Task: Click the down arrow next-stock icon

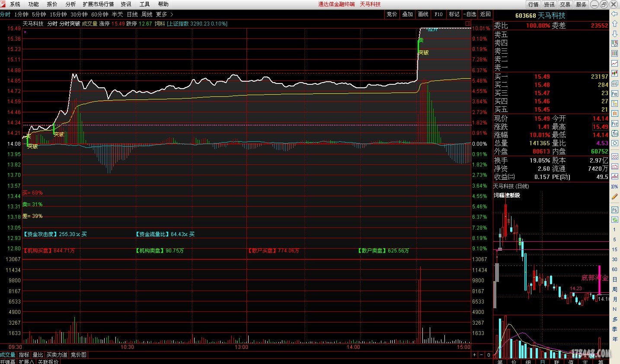Action: click(614, 34)
